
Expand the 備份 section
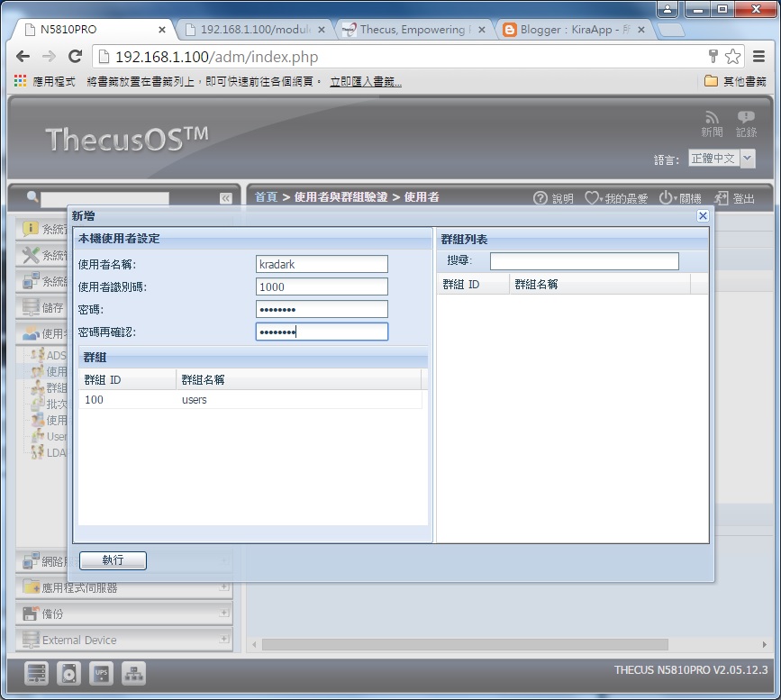pos(224,613)
